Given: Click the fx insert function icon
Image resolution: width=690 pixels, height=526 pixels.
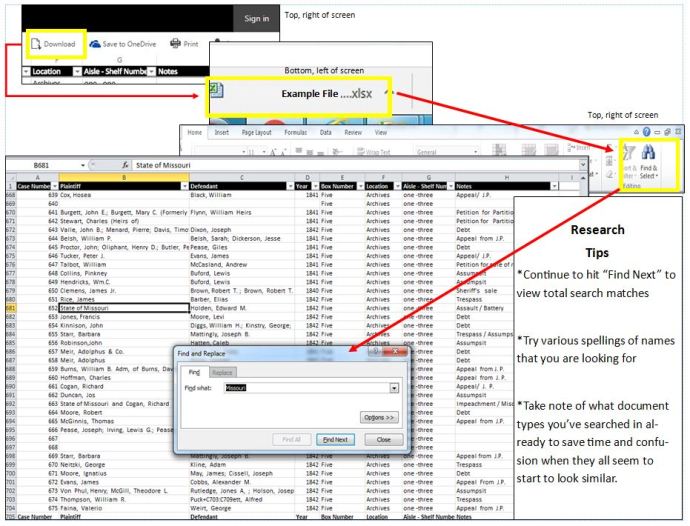Looking at the screenshot, I should 126,163.
